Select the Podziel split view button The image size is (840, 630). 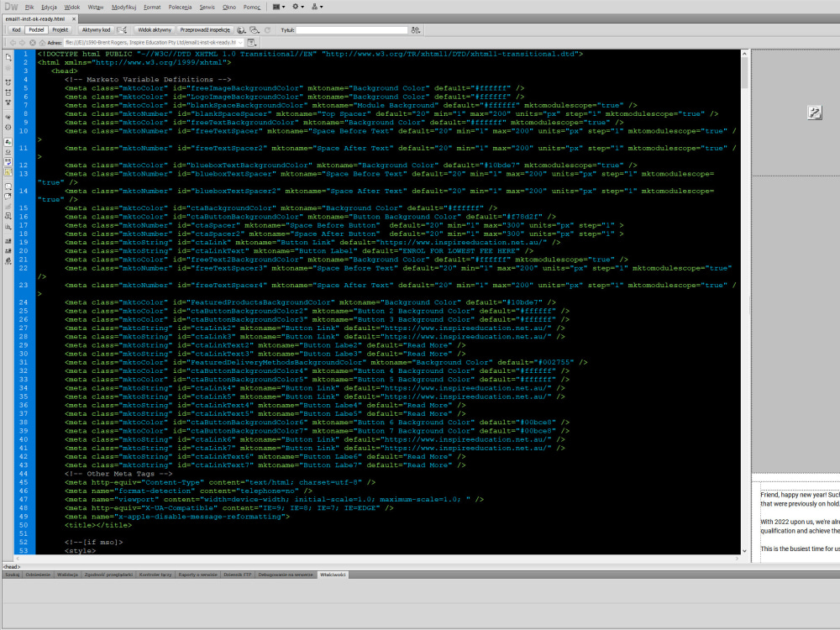coord(36,30)
